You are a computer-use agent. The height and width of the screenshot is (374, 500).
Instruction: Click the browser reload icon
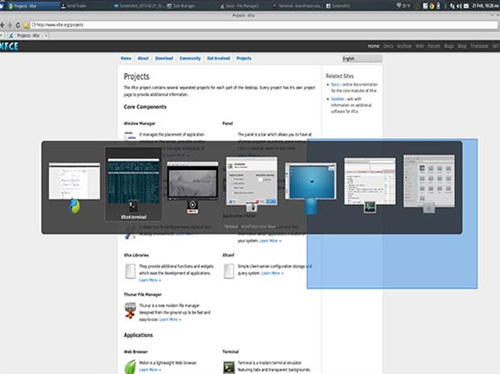(18, 25)
